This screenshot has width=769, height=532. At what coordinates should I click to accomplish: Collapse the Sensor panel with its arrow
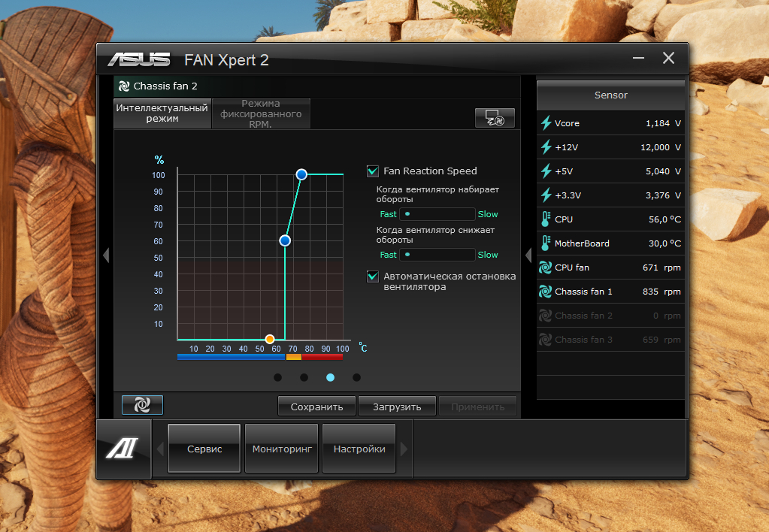[x=528, y=255]
